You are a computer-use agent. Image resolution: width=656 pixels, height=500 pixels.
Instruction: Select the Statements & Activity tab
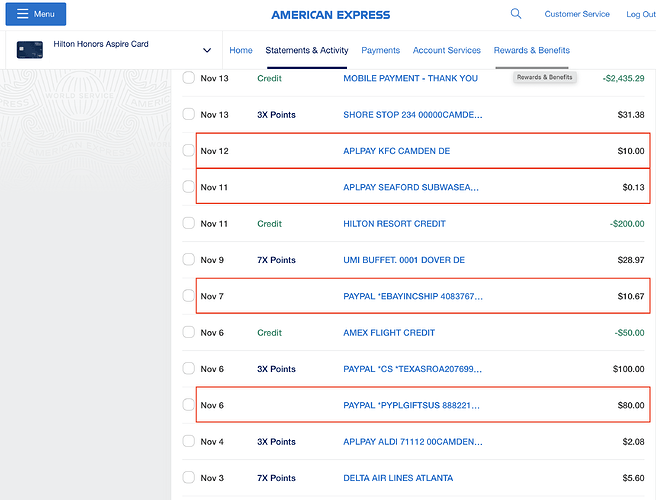pyautogui.click(x=307, y=50)
